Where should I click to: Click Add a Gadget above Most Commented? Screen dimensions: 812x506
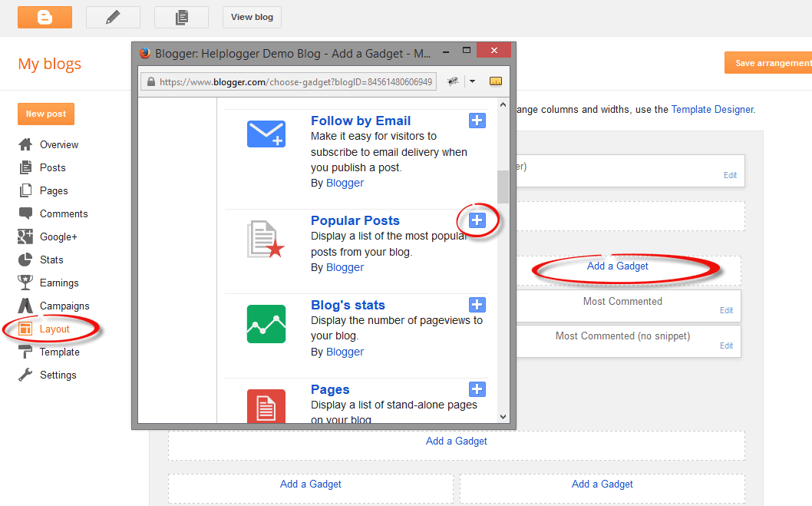(617, 266)
